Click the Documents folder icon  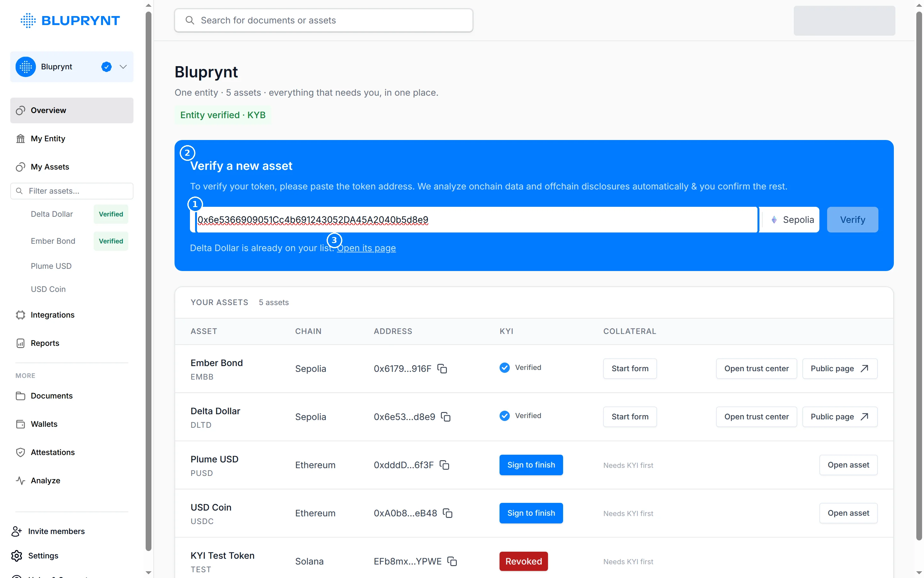click(x=21, y=396)
